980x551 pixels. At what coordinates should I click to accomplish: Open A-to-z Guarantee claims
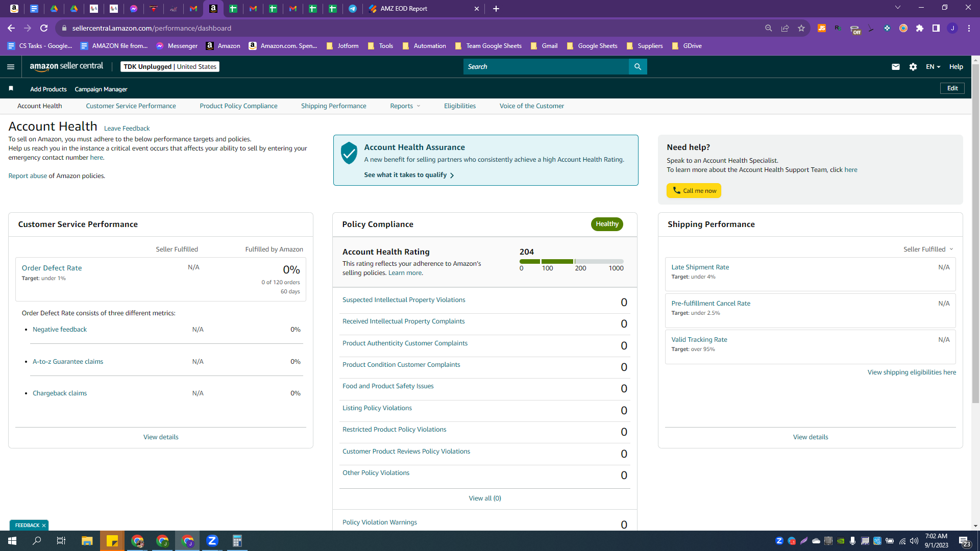point(68,362)
